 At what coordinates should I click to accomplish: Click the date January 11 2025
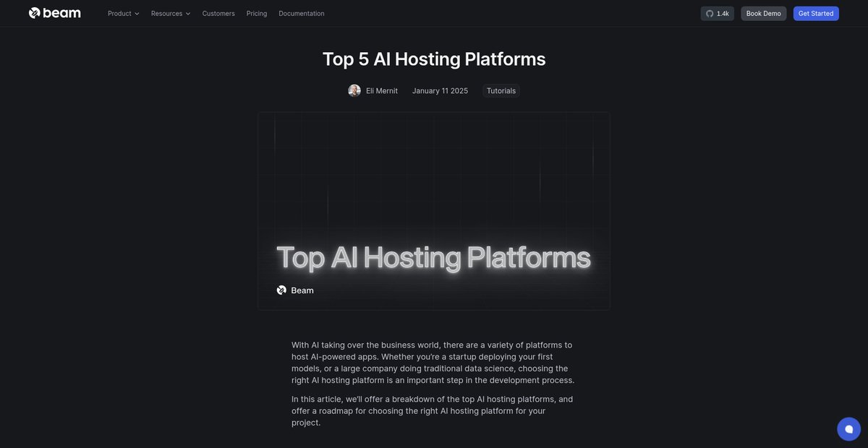440,90
